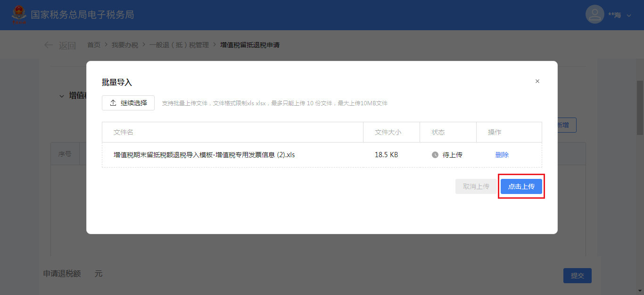The height and width of the screenshot is (295, 644).
Task: Click the 提交 submit button
Action: point(577,276)
